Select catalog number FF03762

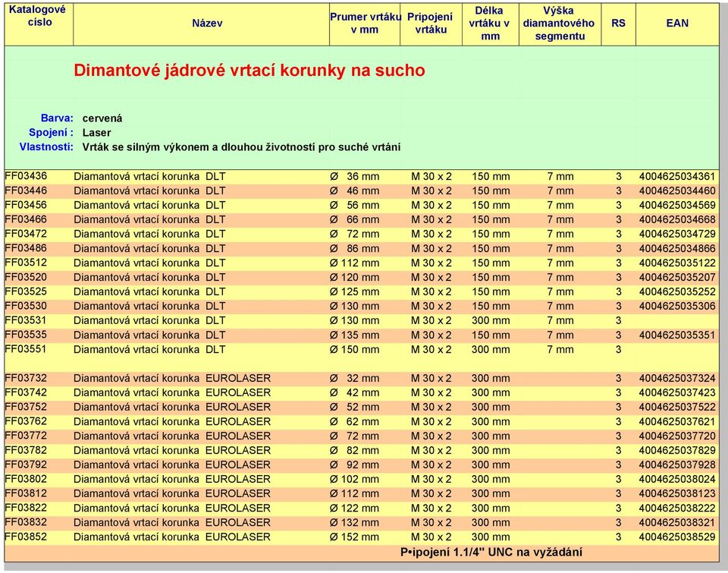(x=26, y=421)
